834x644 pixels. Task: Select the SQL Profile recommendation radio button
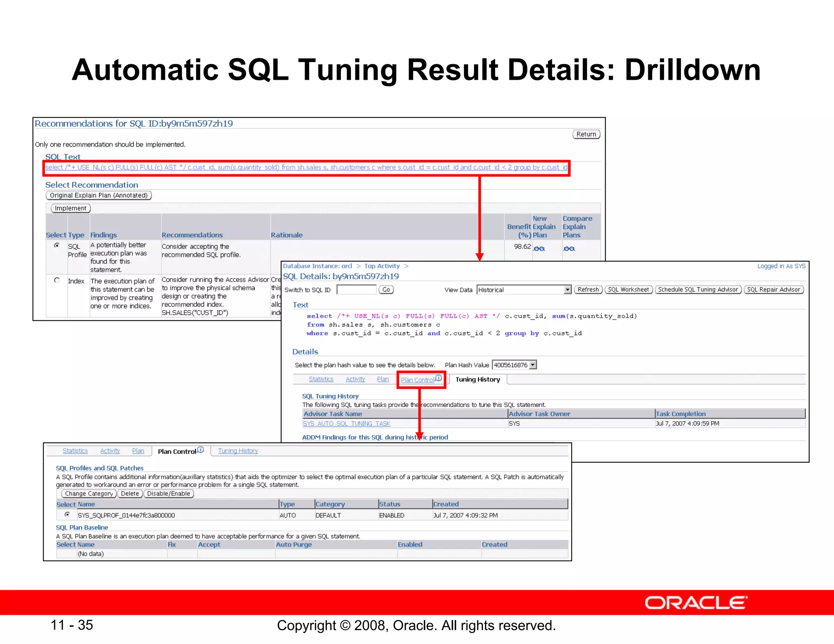[x=57, y=245]
